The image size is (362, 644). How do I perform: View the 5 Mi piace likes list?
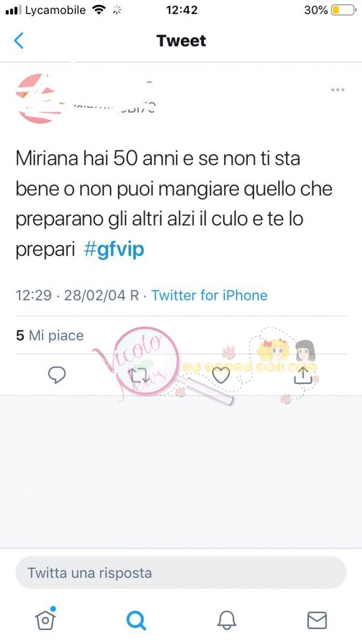[x=50, y=336]
